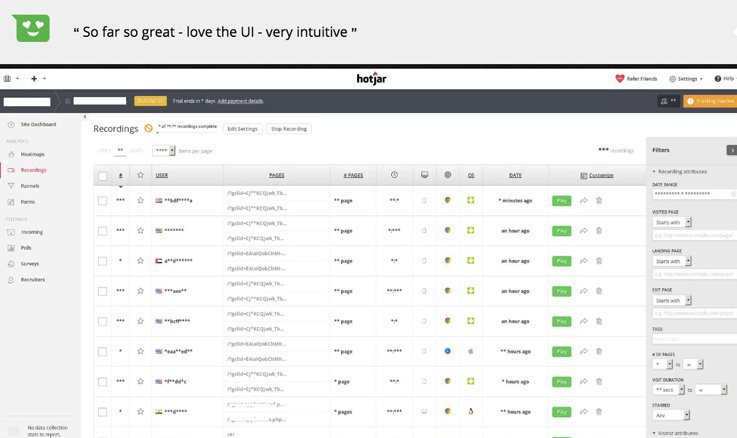Screen dimensions: 737x438
Task: Open Site Dashboard in sidebar
Action: pos(38,125)
